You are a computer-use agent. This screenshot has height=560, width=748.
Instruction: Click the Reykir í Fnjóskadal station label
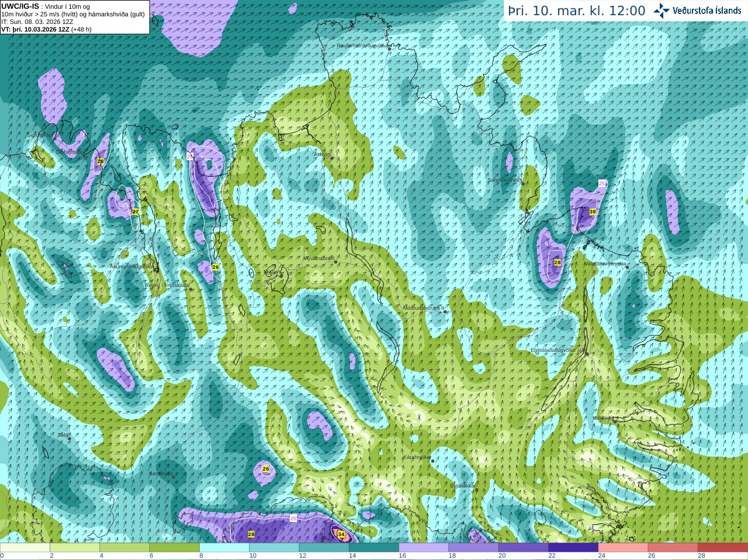coord(168,285)
